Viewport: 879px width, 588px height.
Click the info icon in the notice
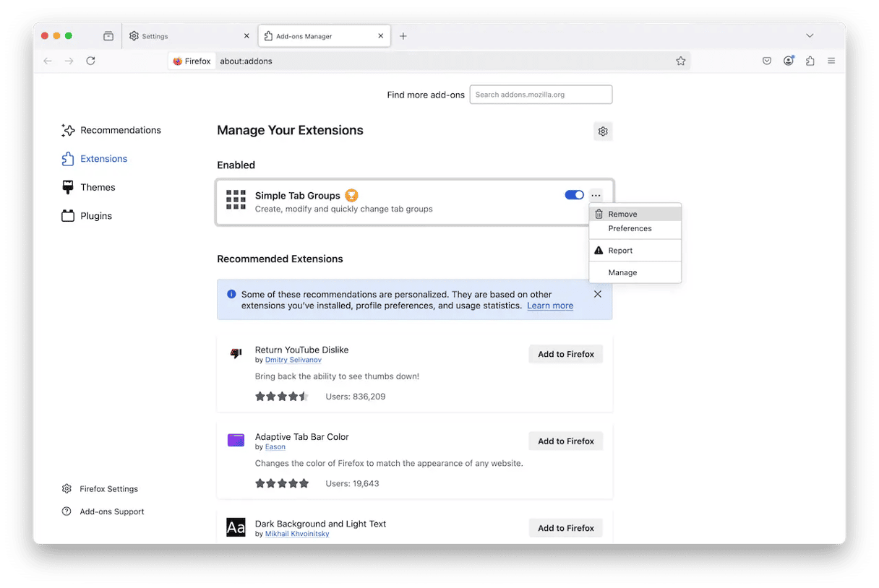tap(231, 294)
